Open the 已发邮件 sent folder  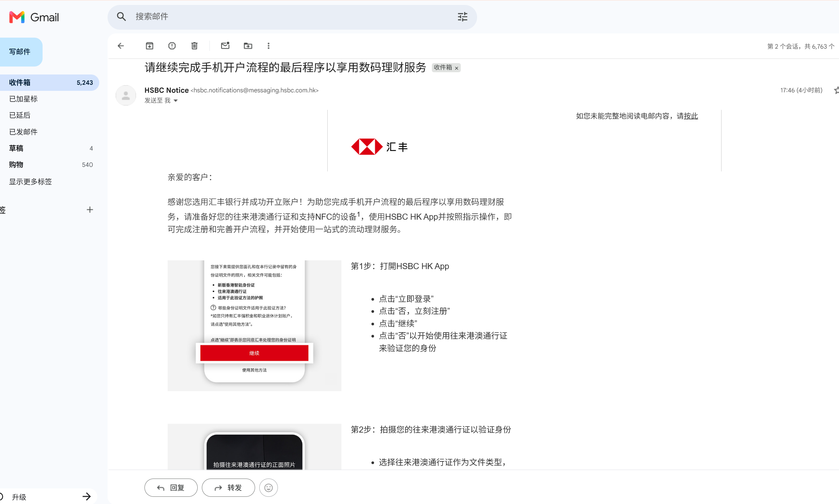pyautogui.click(x=49, y=132)
